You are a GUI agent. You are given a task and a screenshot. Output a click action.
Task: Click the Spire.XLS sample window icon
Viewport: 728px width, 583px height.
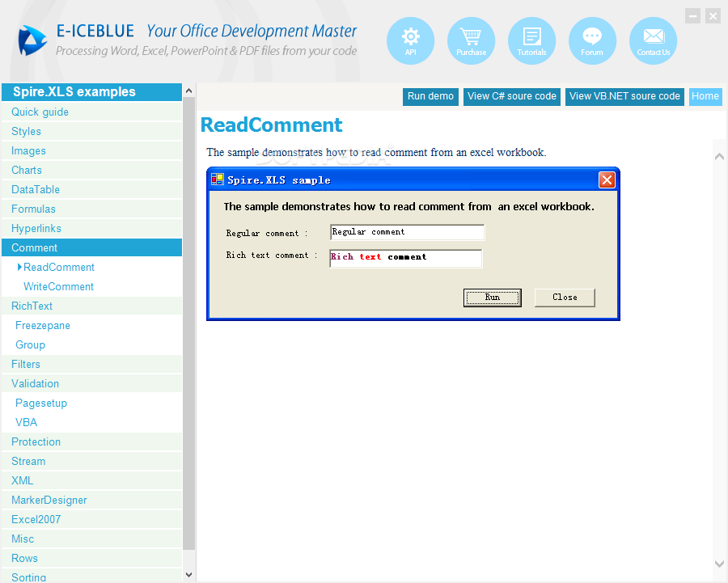point(218,180)
